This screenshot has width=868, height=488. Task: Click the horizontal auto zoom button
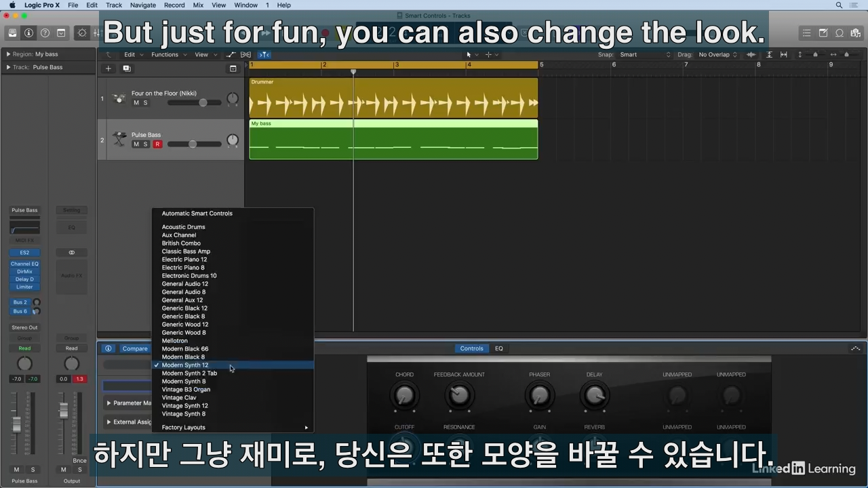[784, 55]
